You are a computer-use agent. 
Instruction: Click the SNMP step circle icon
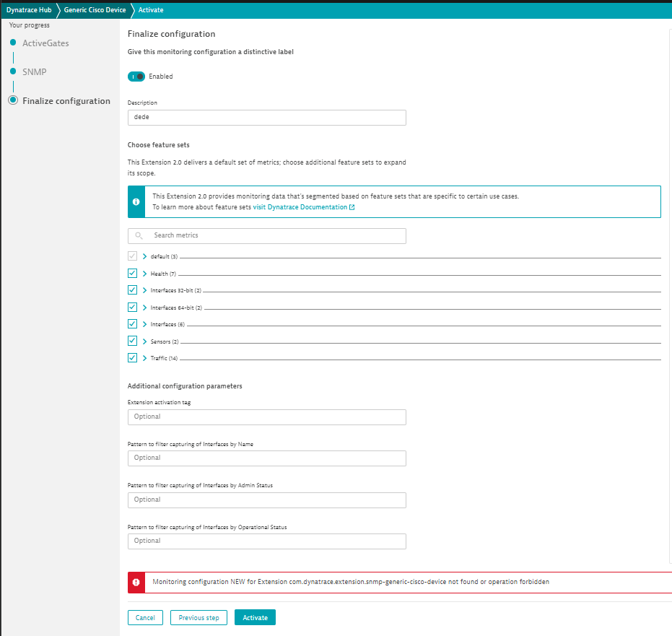click(12, 72)
